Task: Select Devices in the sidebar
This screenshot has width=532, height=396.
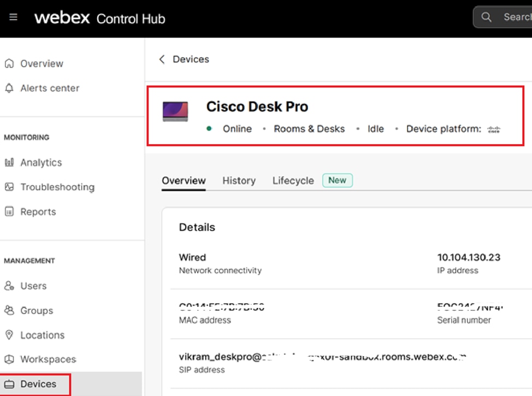Action: click(38, 384)
